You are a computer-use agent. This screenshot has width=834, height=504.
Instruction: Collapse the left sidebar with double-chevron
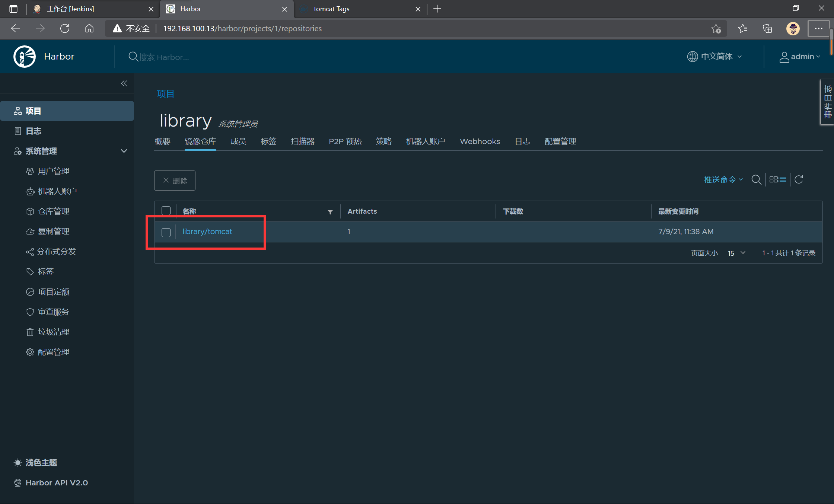coord(124,83)
